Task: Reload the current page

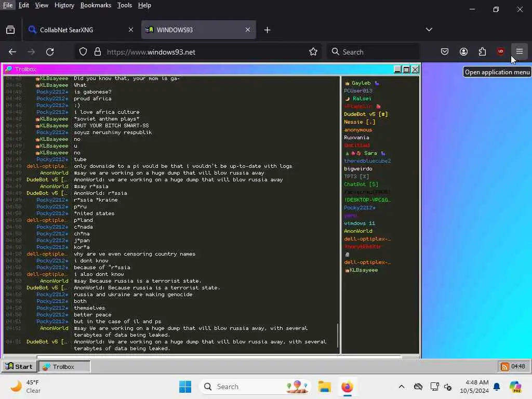Action: coord(50,51)
